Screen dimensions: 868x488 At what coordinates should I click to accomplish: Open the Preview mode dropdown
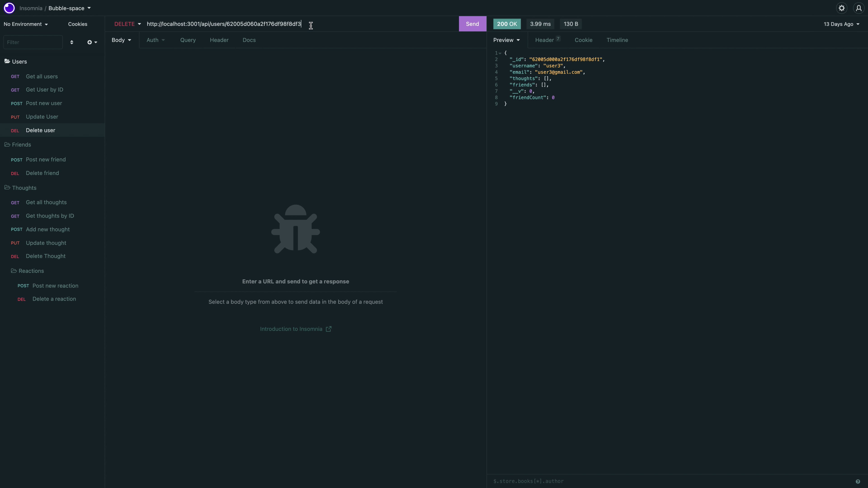tap(506, 40)
